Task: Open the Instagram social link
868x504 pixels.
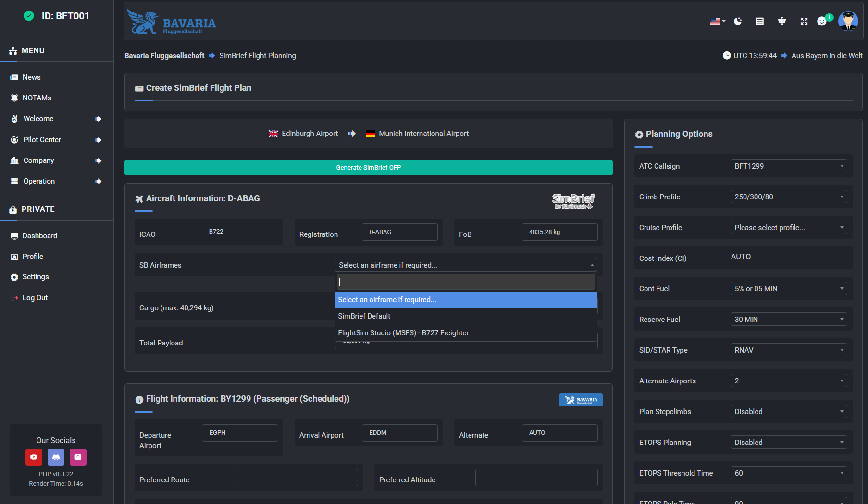Action: click(x=78, y=457)
